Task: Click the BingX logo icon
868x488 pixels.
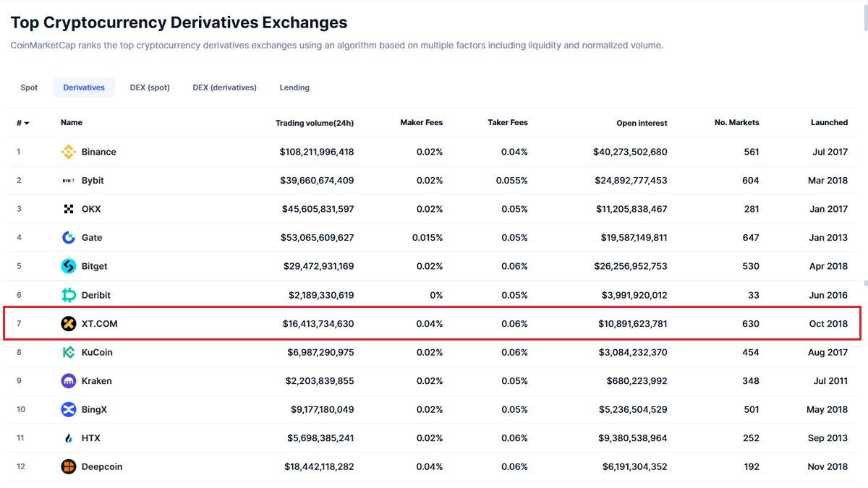Action: (x=68, y=409)
